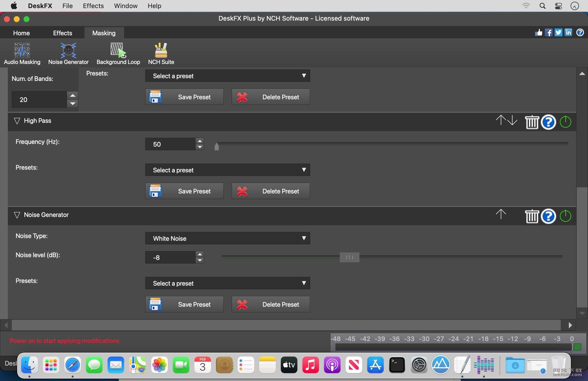Click the horizontal scrollbar right arrow
The height and width of the screenshot is (381, 588).
[x=570, y=325]
